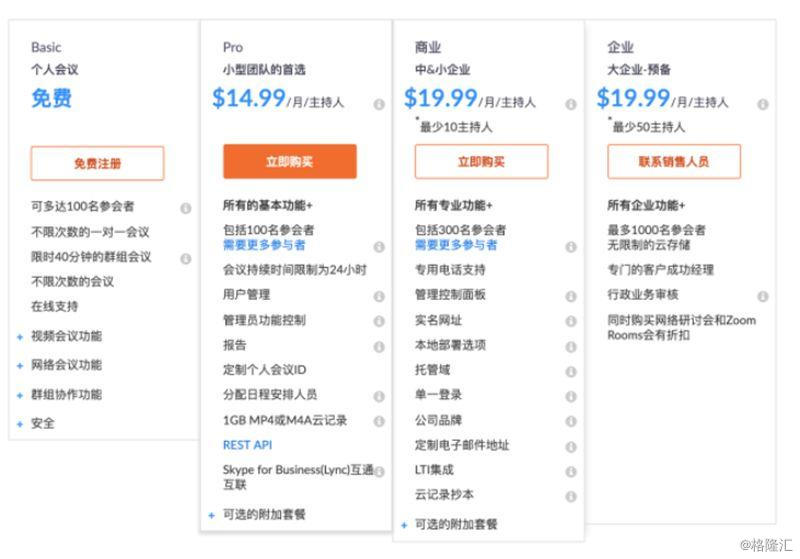Click info icon beside 用户管理
The image size is (800, 559).
[x=379, y=296]
